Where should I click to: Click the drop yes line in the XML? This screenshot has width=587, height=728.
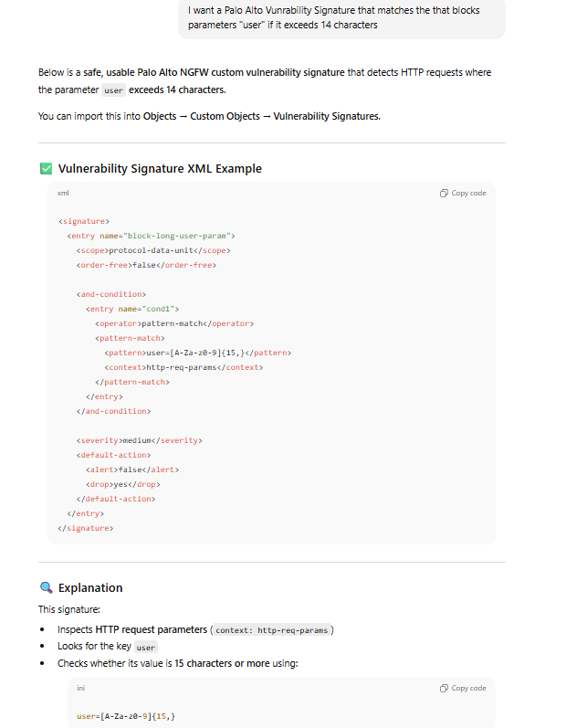coord(122,484)
